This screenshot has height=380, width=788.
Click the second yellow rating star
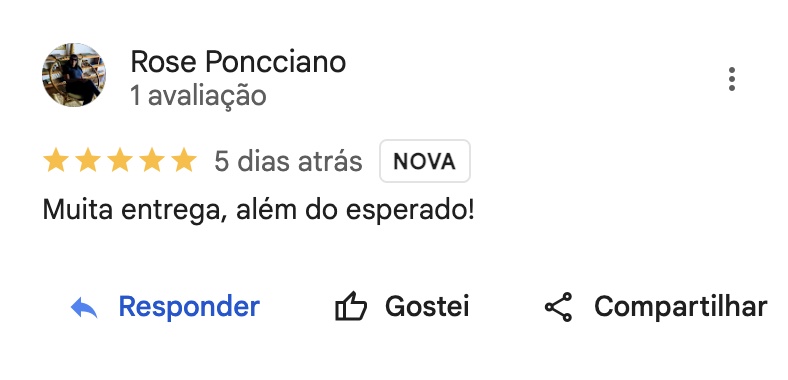(x=88, y=160)
